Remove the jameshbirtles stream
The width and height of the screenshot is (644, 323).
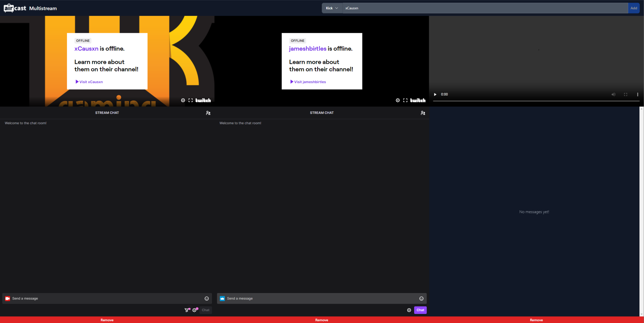[x=322, y=320]
